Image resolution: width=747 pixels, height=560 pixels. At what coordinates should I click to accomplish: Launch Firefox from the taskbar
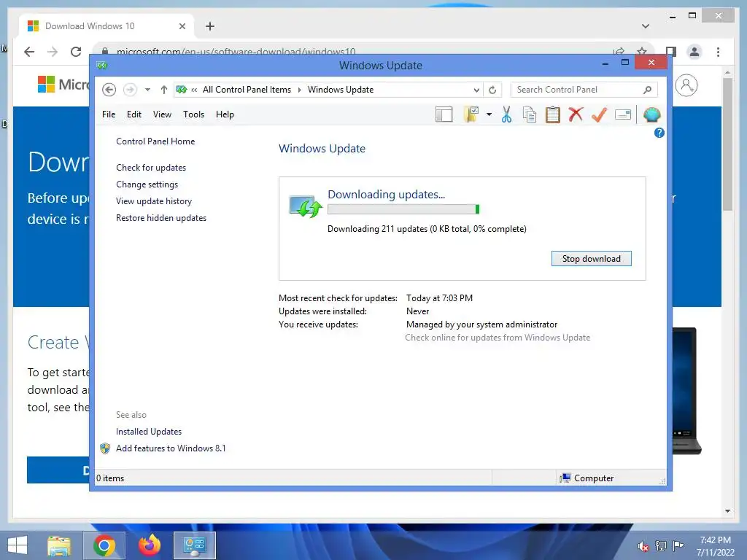point(149,545)
